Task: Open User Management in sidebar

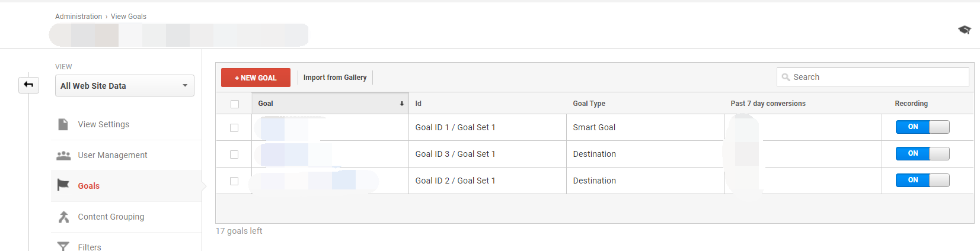Action: [x=112, y=155]
